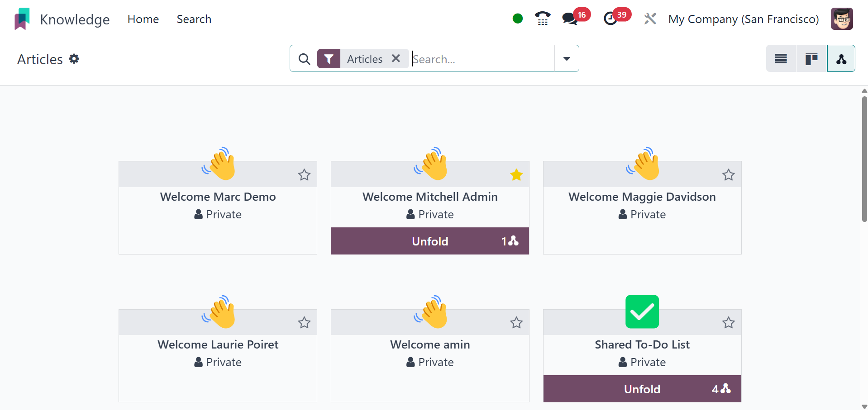
Task: Favorite the Welcome Marc Demo article
Action: click(x=304, y=175)
